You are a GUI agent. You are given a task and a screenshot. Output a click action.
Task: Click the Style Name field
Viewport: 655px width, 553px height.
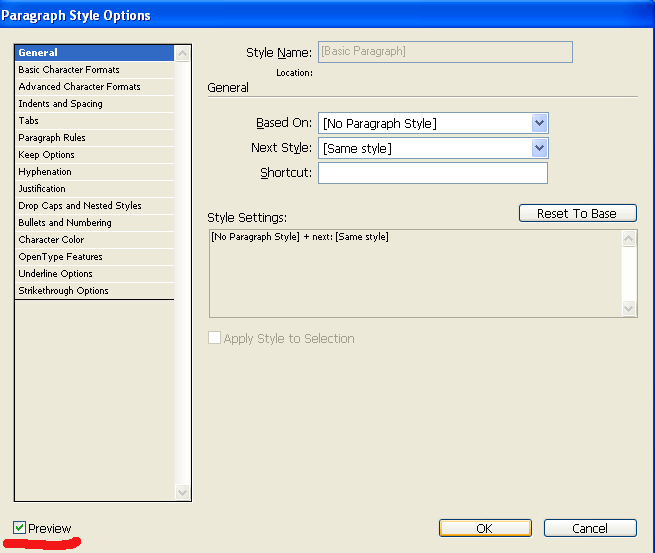coord(445,52)
